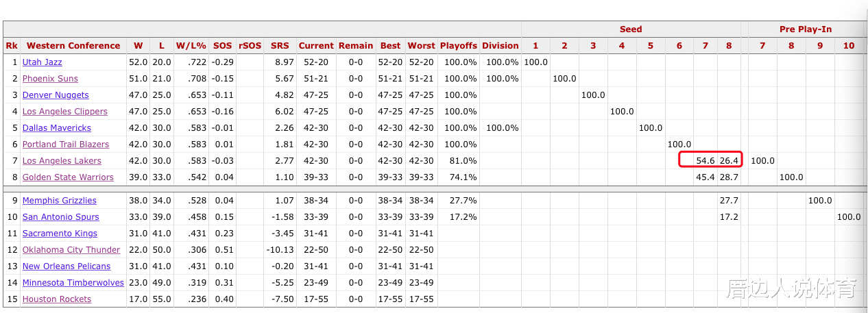Sort table by W/L% column header

coord(191,46)
